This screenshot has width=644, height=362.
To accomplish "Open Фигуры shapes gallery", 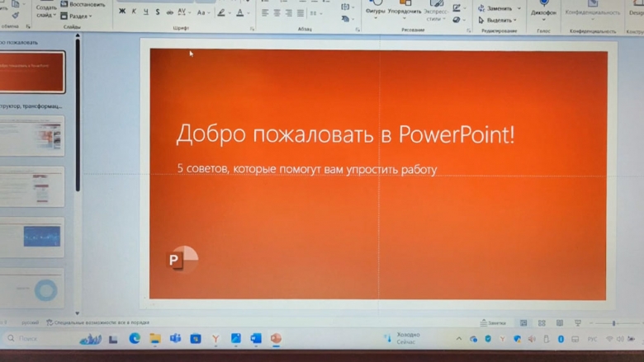I will (x=376, y=10).
